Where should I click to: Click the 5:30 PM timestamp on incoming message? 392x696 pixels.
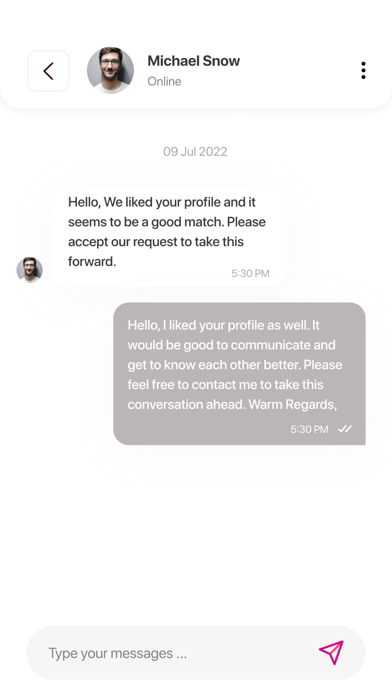pos(250,273)
